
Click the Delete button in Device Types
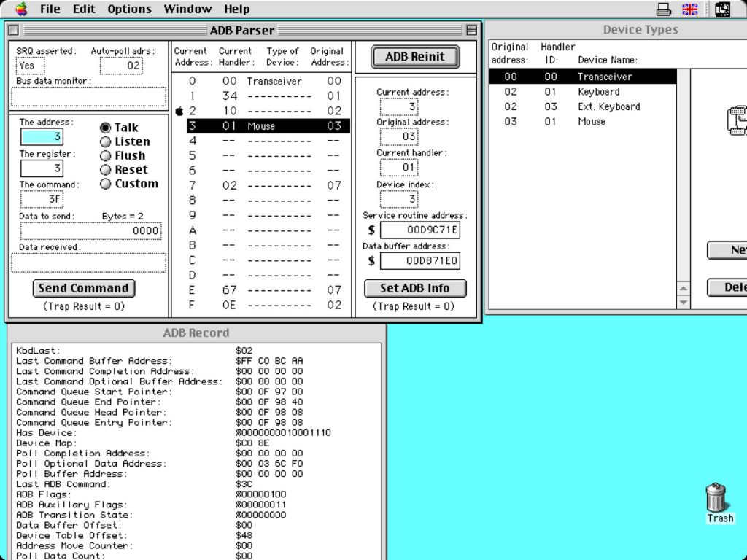point(727,287)
